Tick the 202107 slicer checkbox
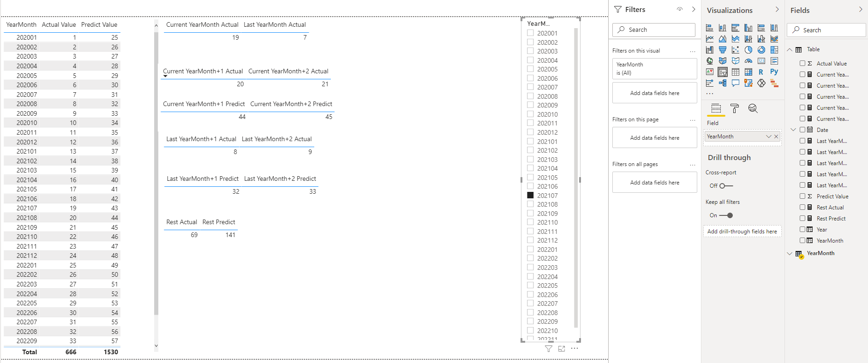 (531, 196)
